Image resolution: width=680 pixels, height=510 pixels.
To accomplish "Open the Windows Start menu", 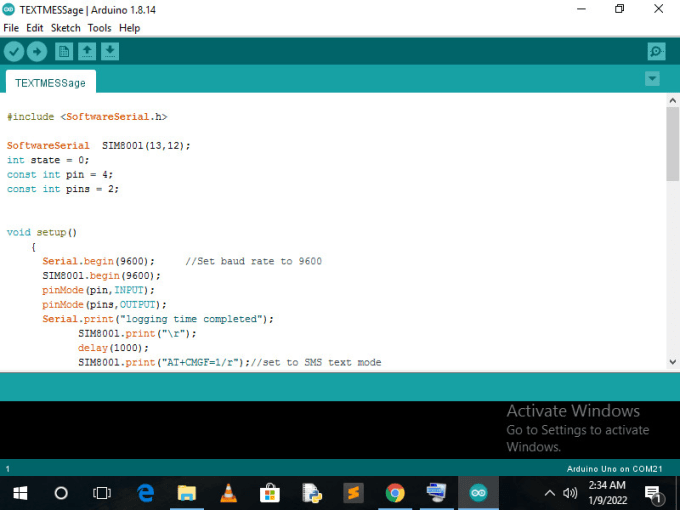I will point(20,493).
